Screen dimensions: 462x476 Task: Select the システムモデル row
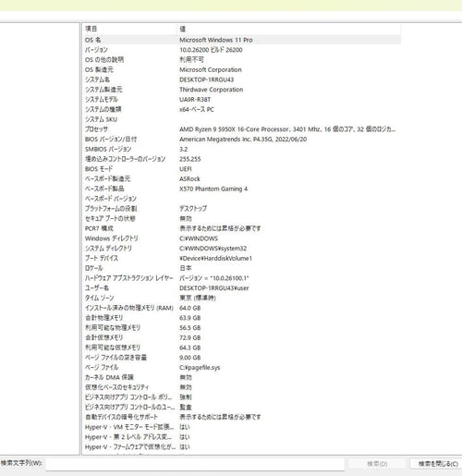tap(241, 99)
